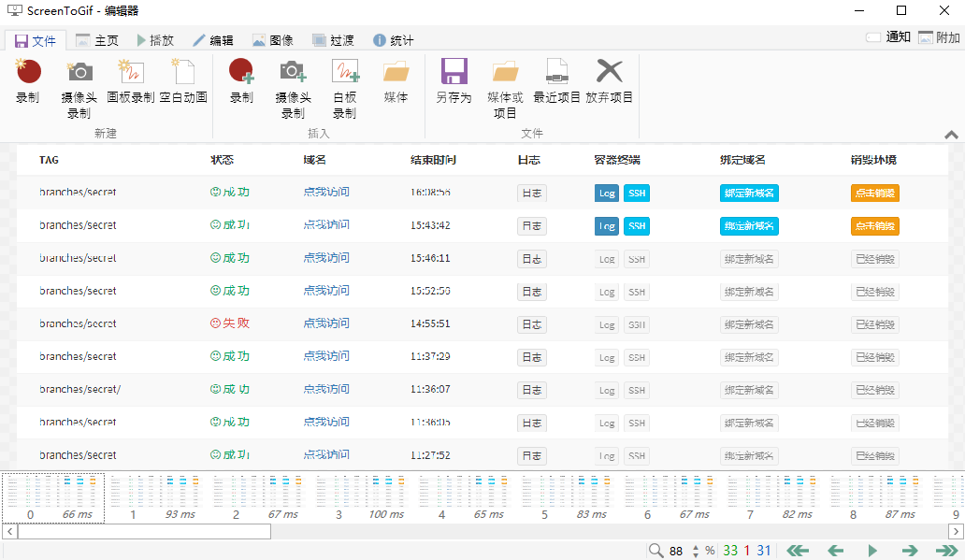Click the zoom percentage stepper arrows
This screenshot has height=560, width=965.
pos(695,551)
